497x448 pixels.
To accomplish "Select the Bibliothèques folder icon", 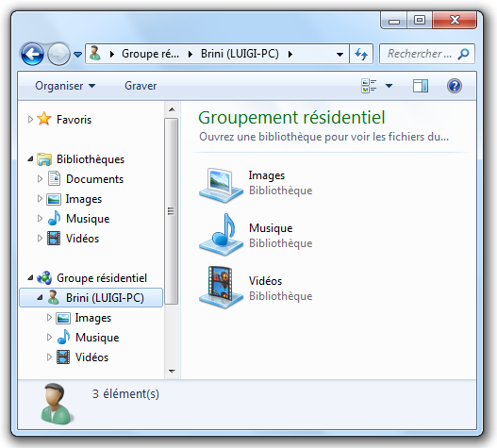I will click(44, 159).
